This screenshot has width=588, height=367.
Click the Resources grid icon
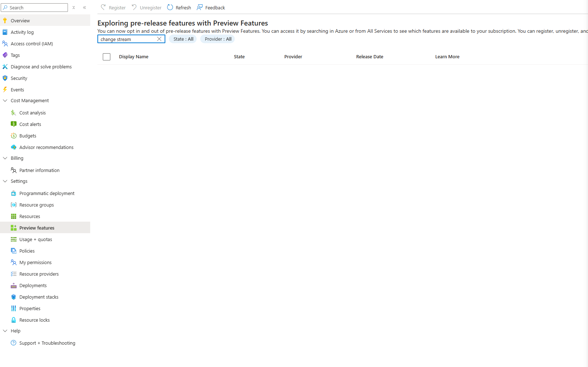14,216
